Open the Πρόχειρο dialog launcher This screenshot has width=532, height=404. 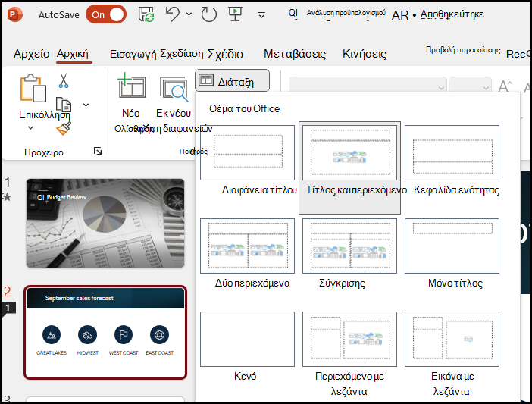pyautogui.click(x=98, y=151)
